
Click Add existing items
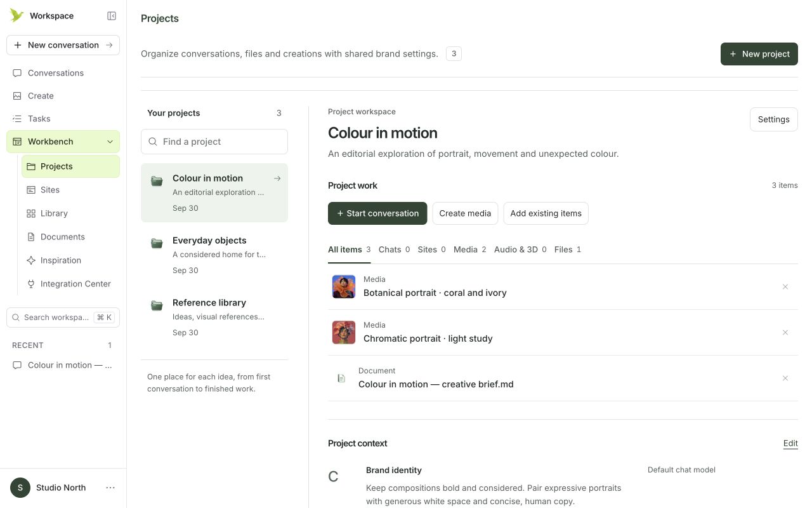546,213
